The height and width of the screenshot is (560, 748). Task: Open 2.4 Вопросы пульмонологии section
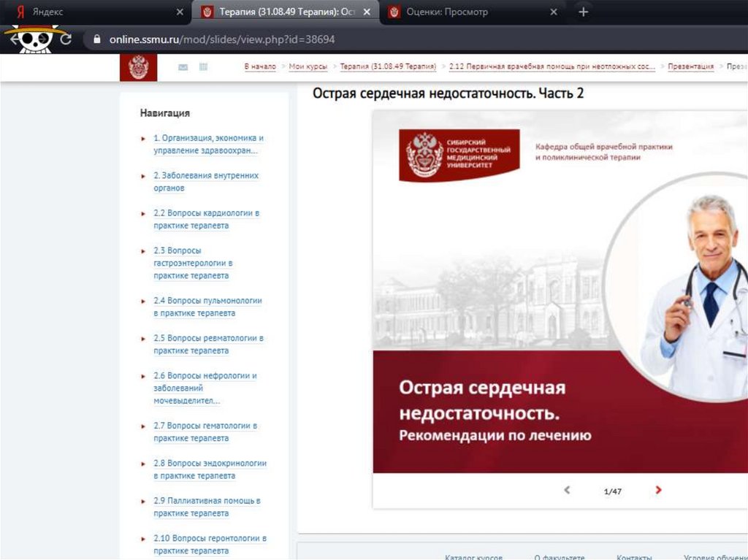pyautogui.click(x=207, y=307)
